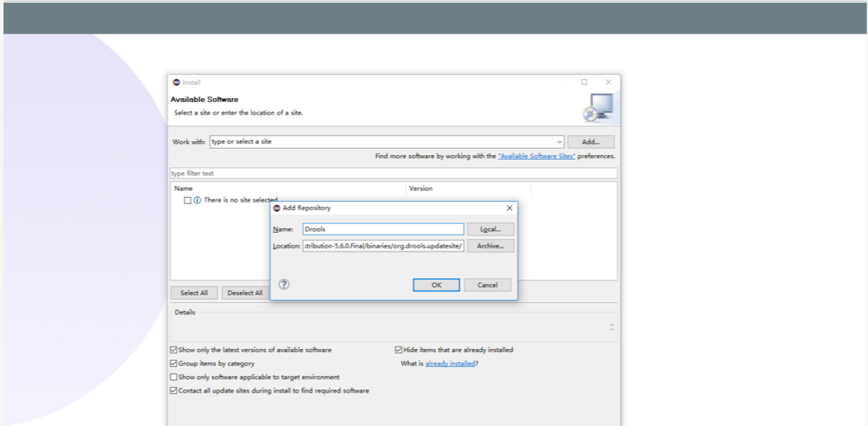Viewport: 868px width, 426px height.
Task: Enable Show only software applicable to target environment
Action: coord(174,377)
